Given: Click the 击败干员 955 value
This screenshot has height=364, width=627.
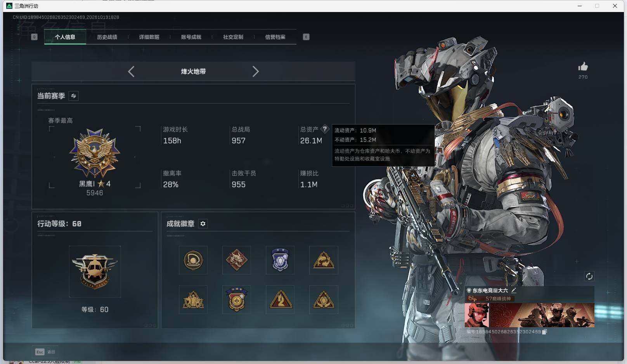Looking at the screenshot, I should click(239, 185).
